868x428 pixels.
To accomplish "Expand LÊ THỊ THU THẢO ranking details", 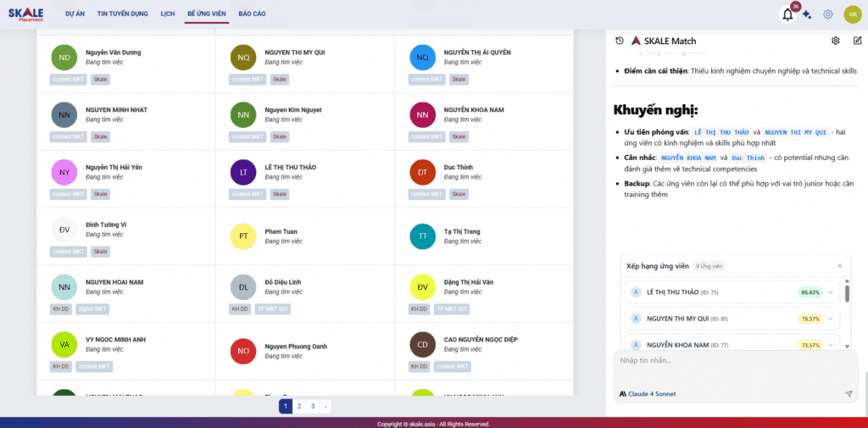I will pyautogui.click(x=831, y=292).
